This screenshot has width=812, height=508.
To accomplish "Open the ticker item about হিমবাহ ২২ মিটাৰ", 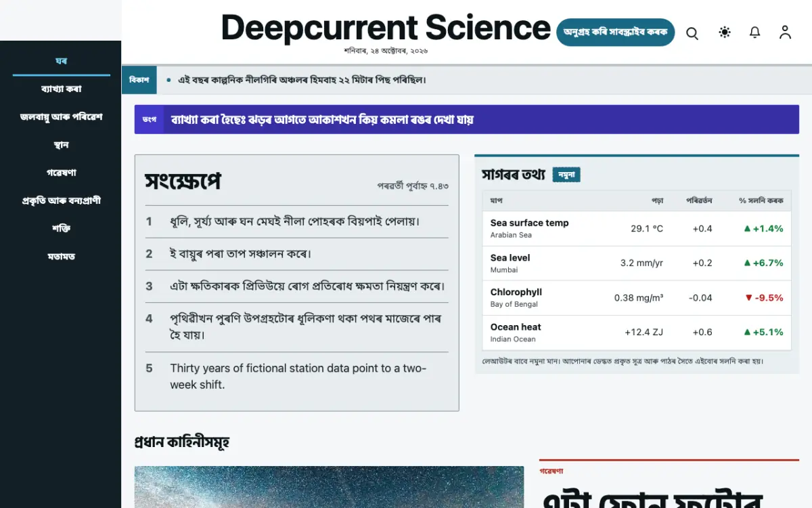I will [x=302, y=80].
